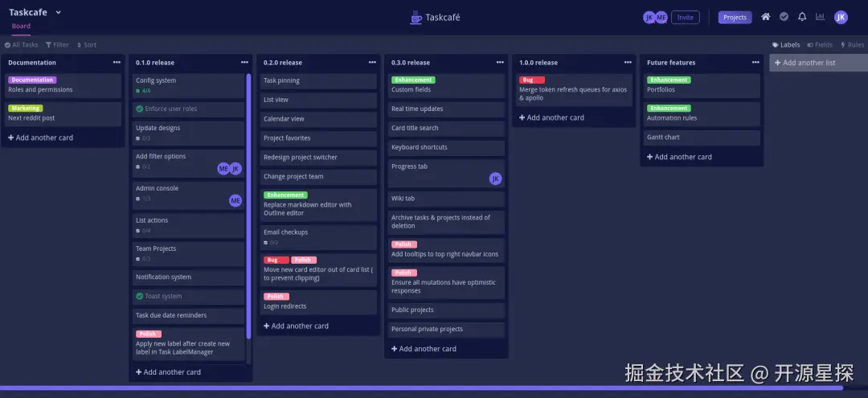Toggle the All Tasks filter
Image resolution: width=868 pixels, height=398 pixels.
pos(22,45)
